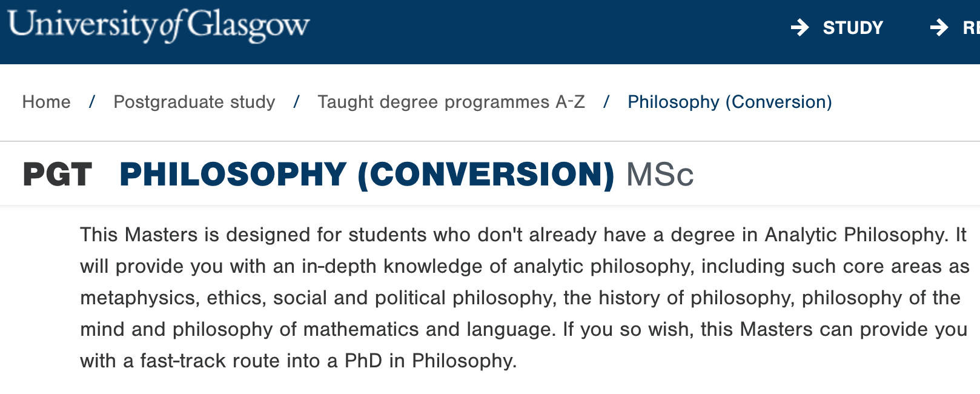This screenshot has height=394, width=980.
Task: Click the PGT label in the heading
Action: tap(58, 175)
